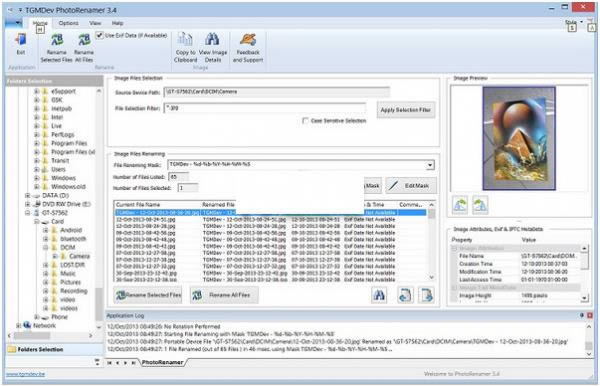Open the Options ribbon tab

pos(68,23)
